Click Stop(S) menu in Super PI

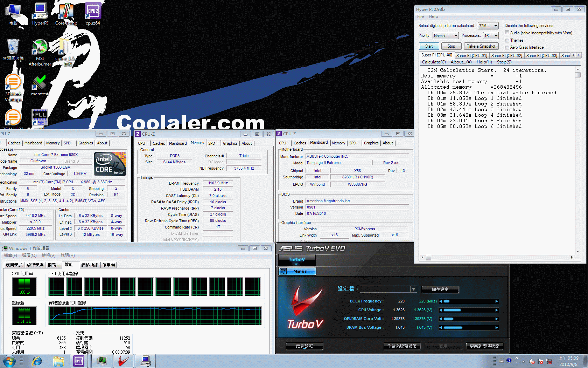pos(504,62)
